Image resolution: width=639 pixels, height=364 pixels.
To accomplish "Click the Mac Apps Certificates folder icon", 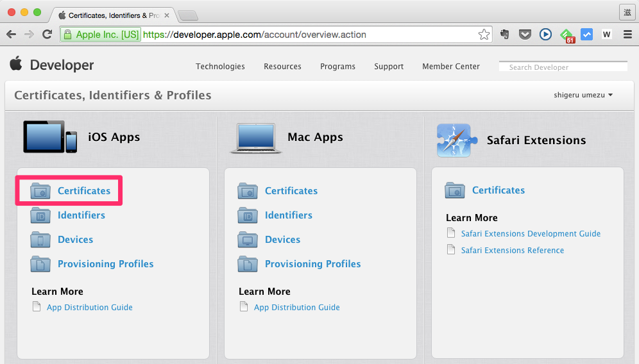I will (248, 190).
